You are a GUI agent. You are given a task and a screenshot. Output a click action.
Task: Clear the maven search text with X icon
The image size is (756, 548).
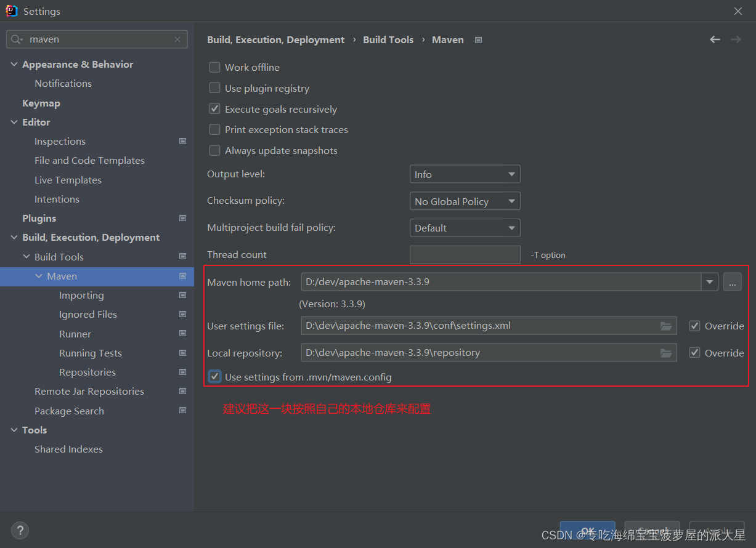177,39
